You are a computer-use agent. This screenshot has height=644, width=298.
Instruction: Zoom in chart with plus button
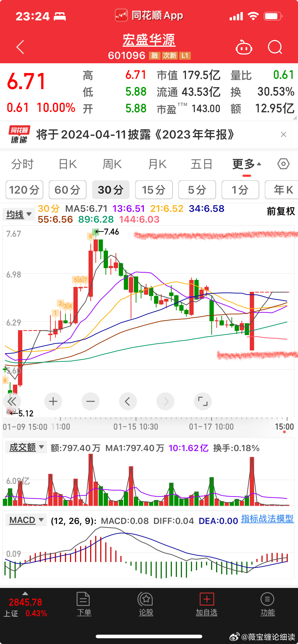53,402
